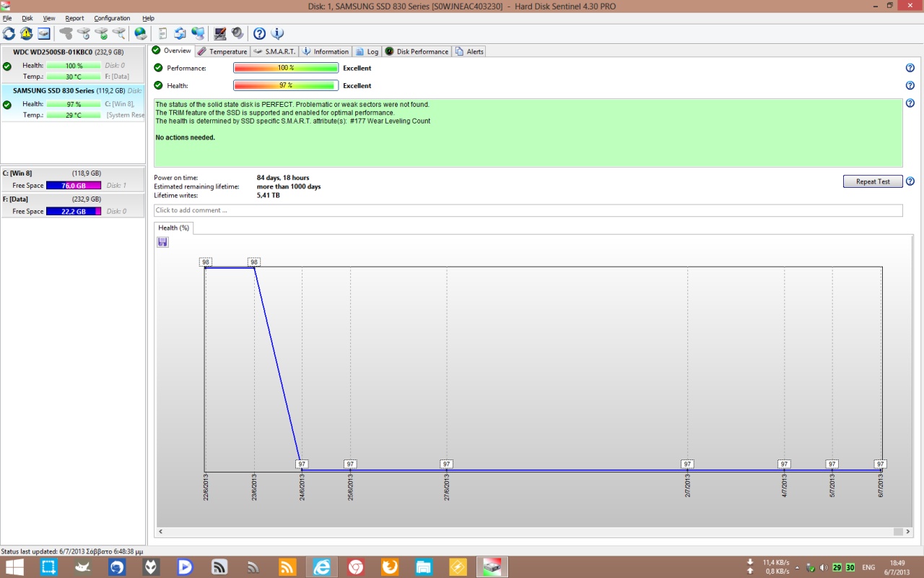The height and width of the screenshot is (578, 924).
Task: Select the Health (%) chart tab
Action: (x=173, y=228)
